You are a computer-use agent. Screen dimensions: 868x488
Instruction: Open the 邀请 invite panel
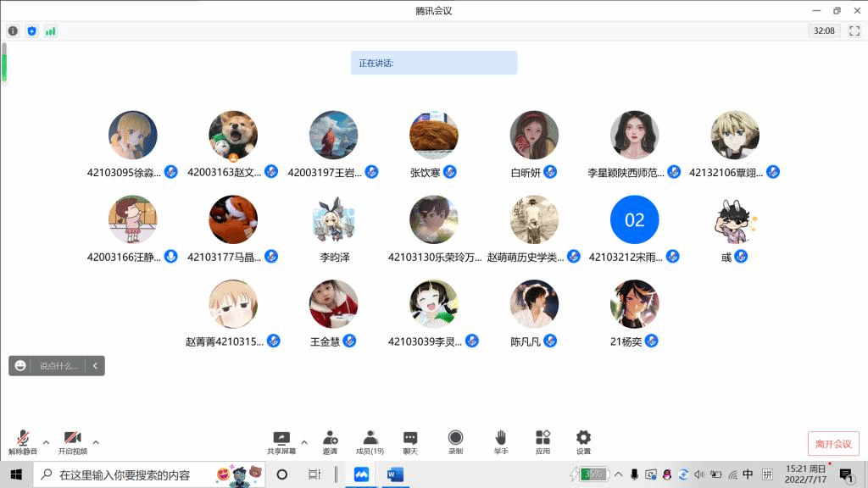[330, 442]
